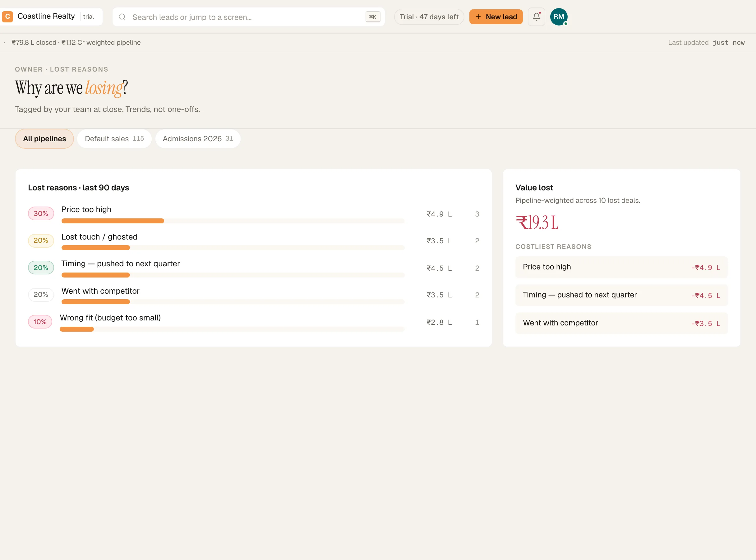Switch to Admissions 2026 pipeline tab

(198, 139)
